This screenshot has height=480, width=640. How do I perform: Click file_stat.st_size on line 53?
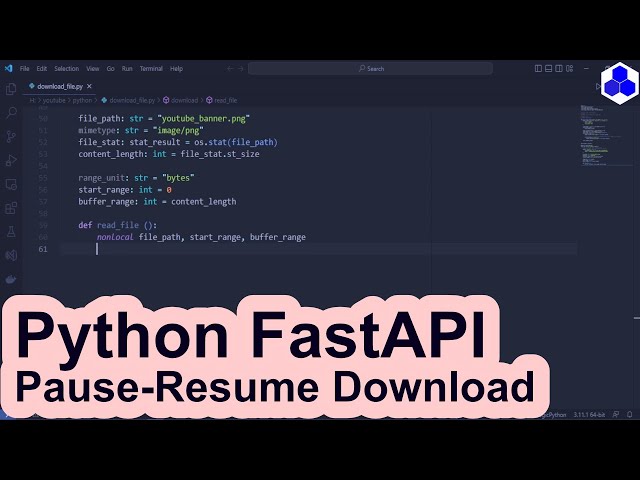(220, 154)
